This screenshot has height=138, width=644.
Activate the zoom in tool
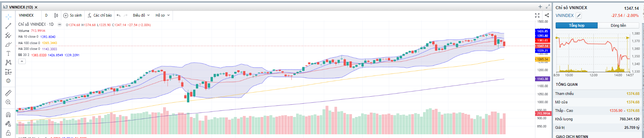8,102
